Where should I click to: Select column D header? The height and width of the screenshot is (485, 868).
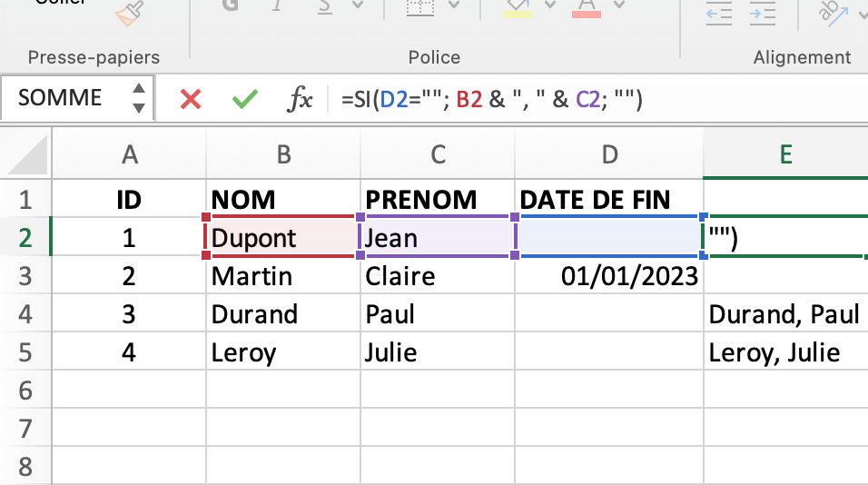tap(609, 155)
